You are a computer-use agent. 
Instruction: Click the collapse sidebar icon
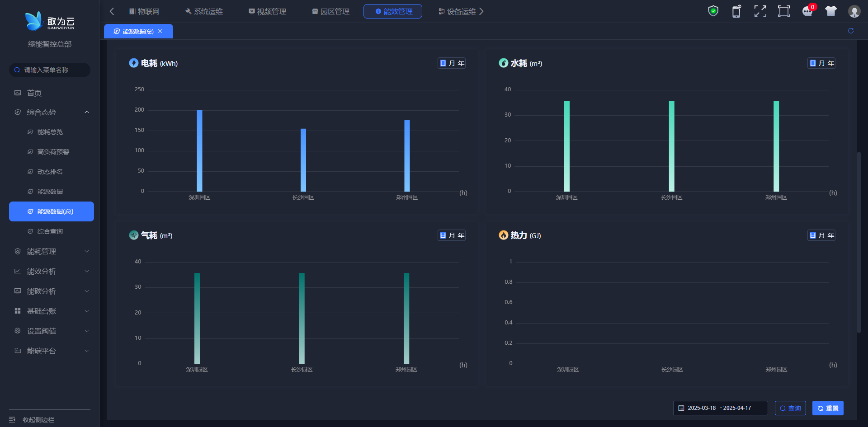(12, 420)
